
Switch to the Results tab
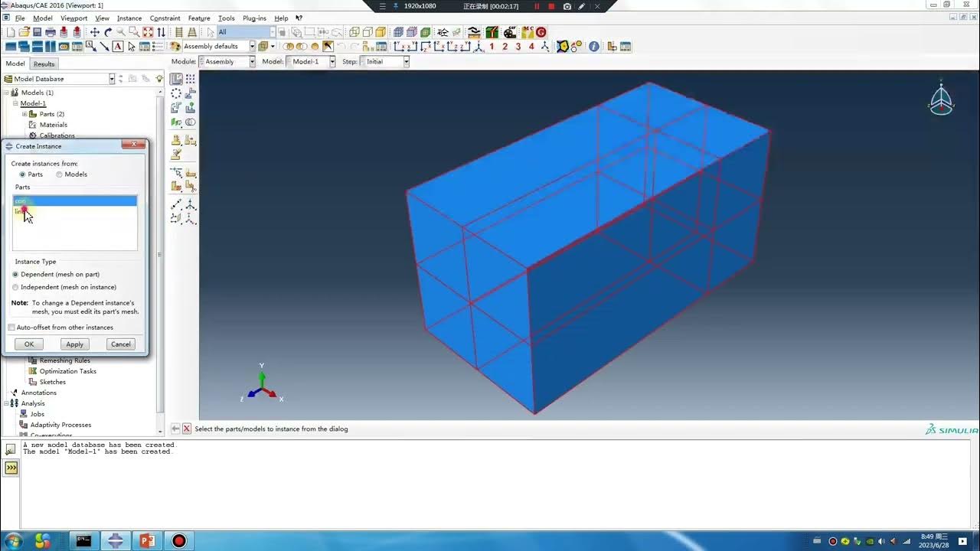44,64
